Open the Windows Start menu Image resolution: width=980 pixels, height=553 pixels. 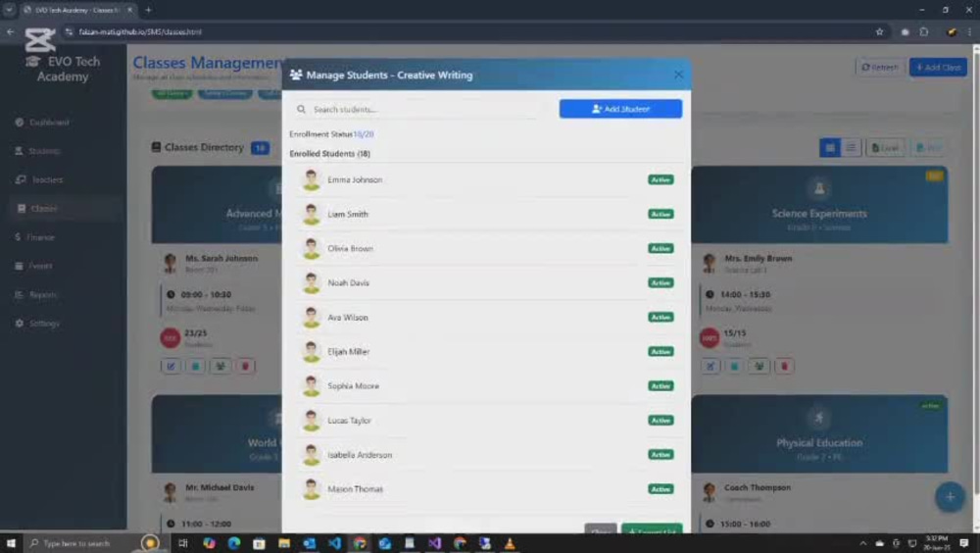coord(11,543)
